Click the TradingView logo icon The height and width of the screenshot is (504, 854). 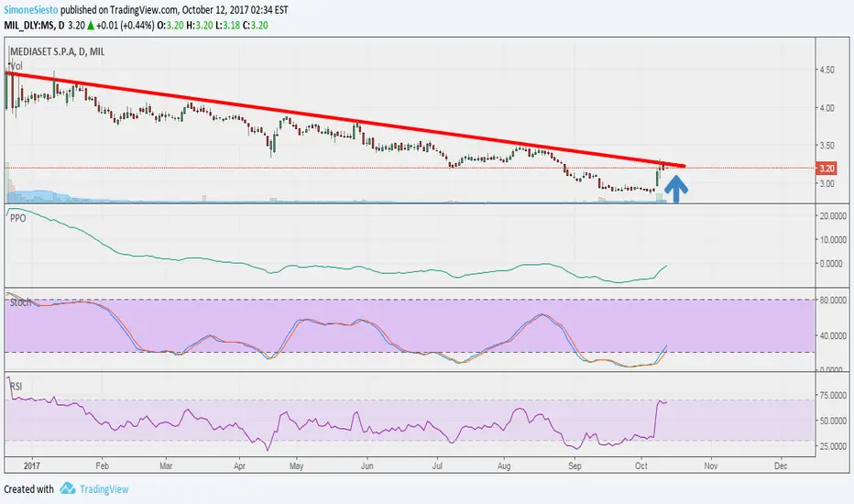(68, 488)
